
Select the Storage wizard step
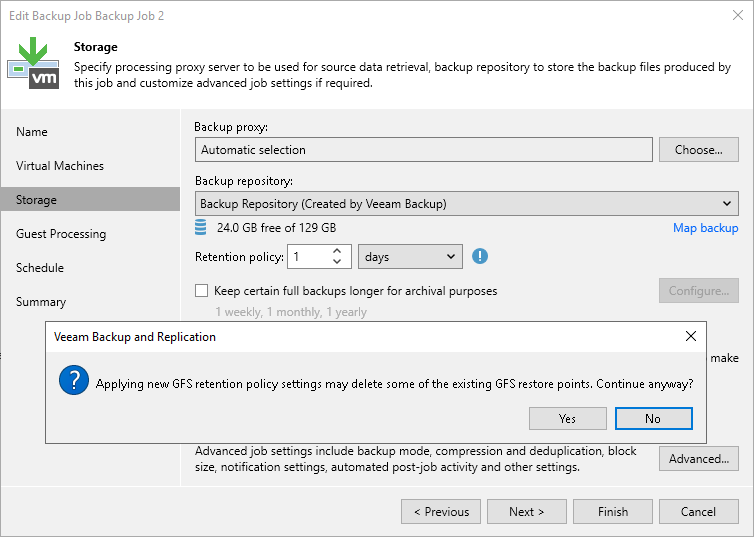90,200
